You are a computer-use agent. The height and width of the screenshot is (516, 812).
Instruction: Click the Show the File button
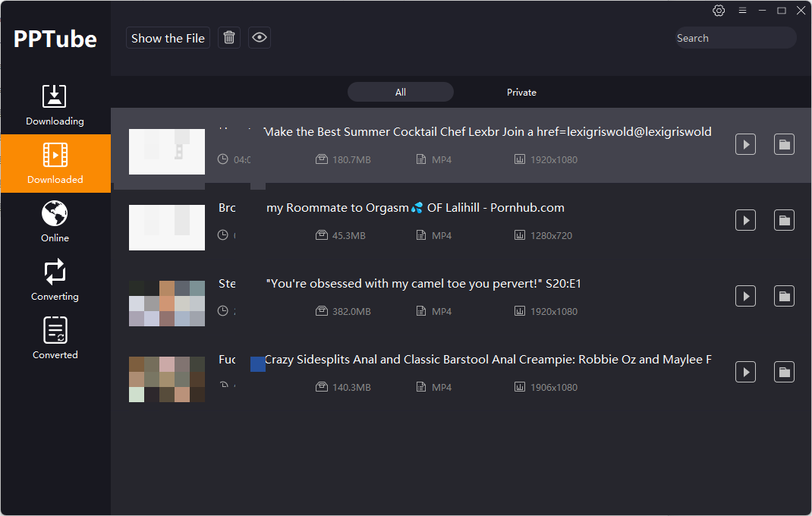tap(168, 37)
